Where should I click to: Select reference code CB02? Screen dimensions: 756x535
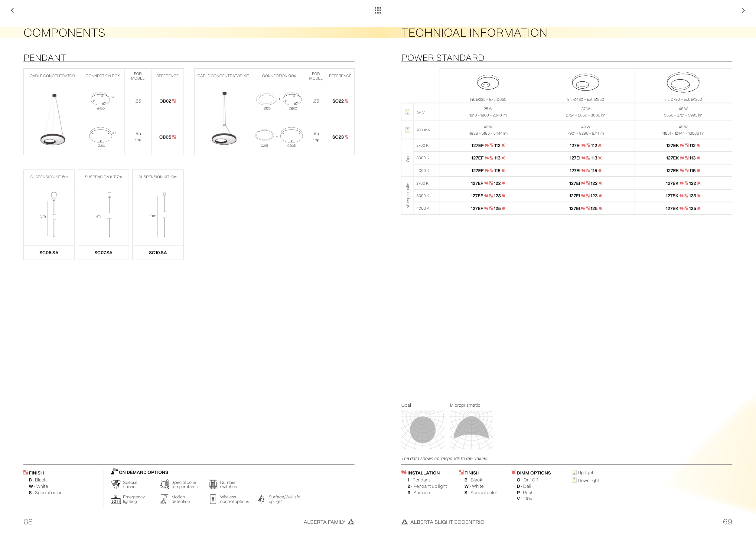[x=165, y=101]
